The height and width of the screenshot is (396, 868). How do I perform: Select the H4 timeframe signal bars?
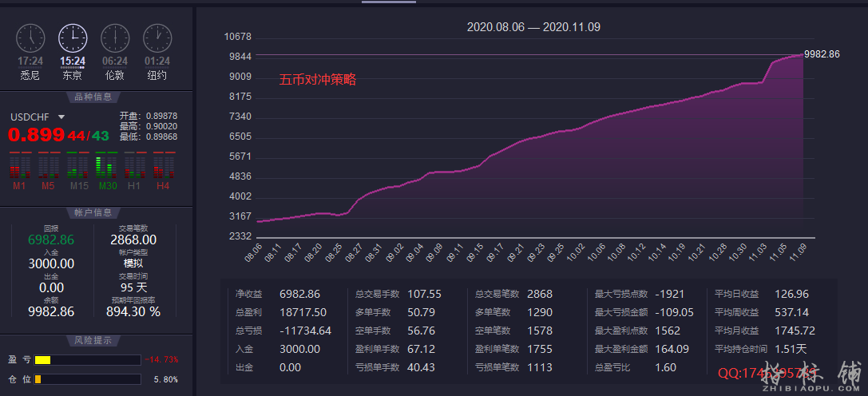(163, 167)
